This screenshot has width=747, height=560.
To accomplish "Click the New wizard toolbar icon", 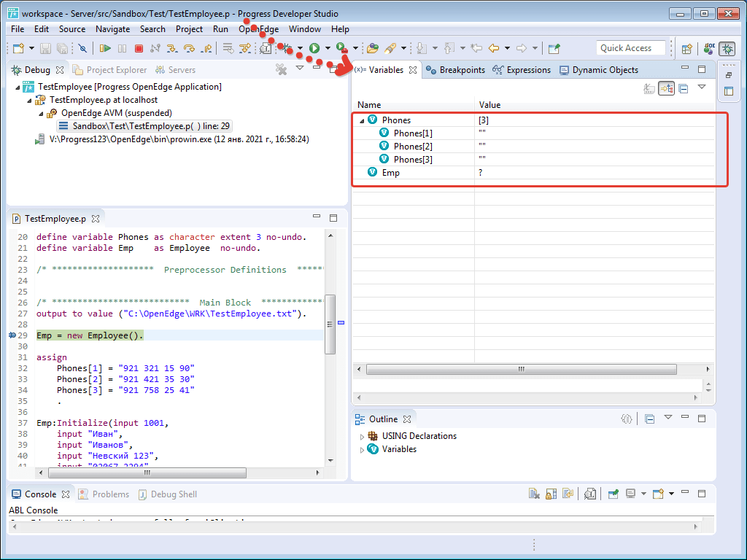I will tap(18, 48).
